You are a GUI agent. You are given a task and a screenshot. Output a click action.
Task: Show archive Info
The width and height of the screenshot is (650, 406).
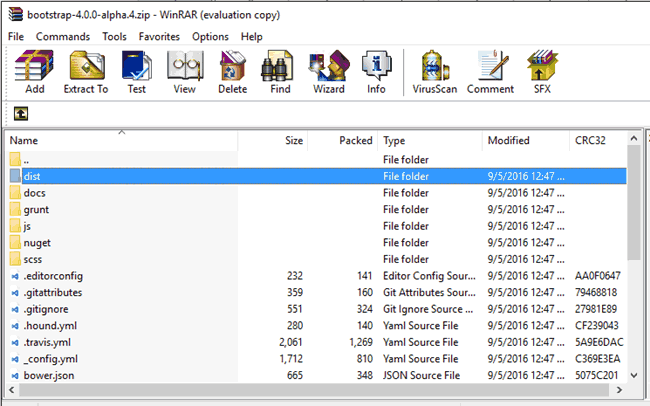tap(376, 72)
